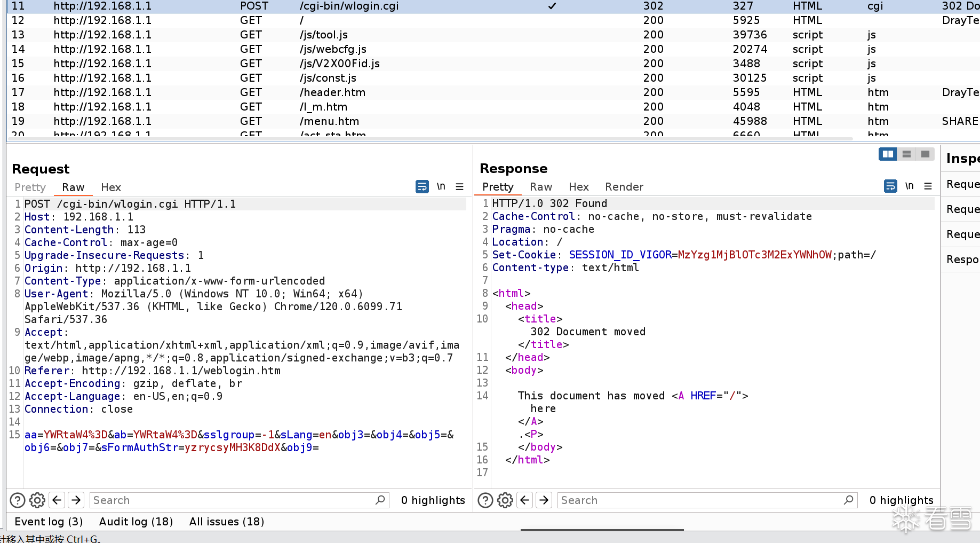
Task: Open the Response panel hamburger menu
Action: pyautogui.click(x=928, y=186)
